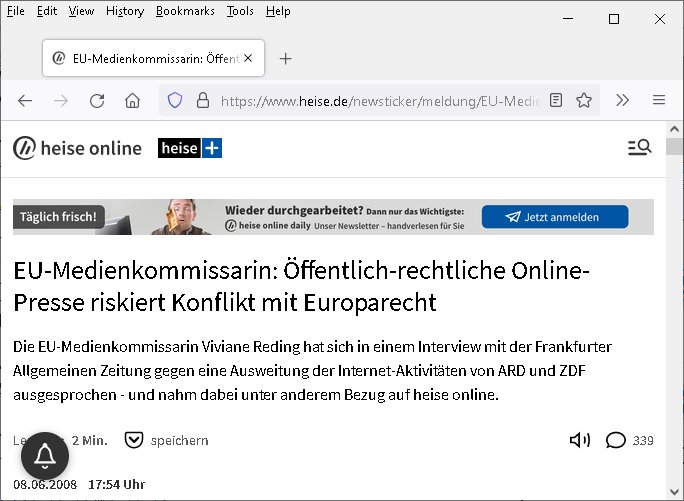Bookmark this page with the star

[584, 100]
